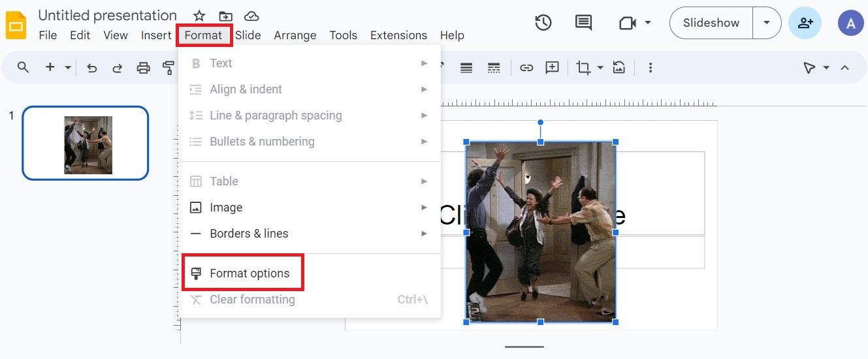Redo the last action
The image size is (868, 359).
[118, 67]
